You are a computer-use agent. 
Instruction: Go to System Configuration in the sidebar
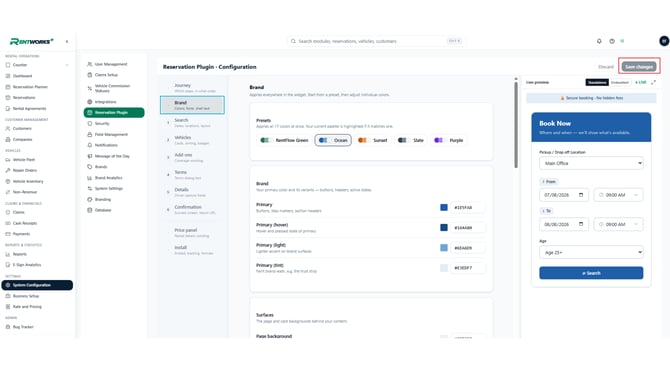point(37,285)
